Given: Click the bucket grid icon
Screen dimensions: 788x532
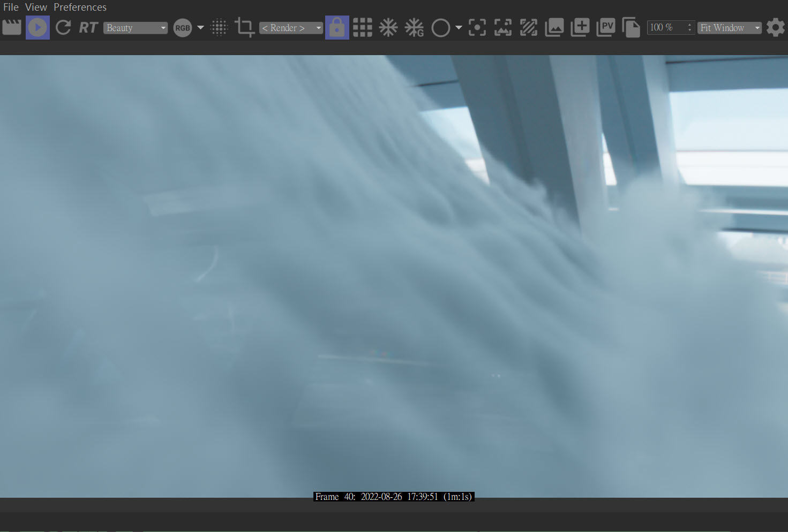Looking at the screenshot, I should pos(363,28).
